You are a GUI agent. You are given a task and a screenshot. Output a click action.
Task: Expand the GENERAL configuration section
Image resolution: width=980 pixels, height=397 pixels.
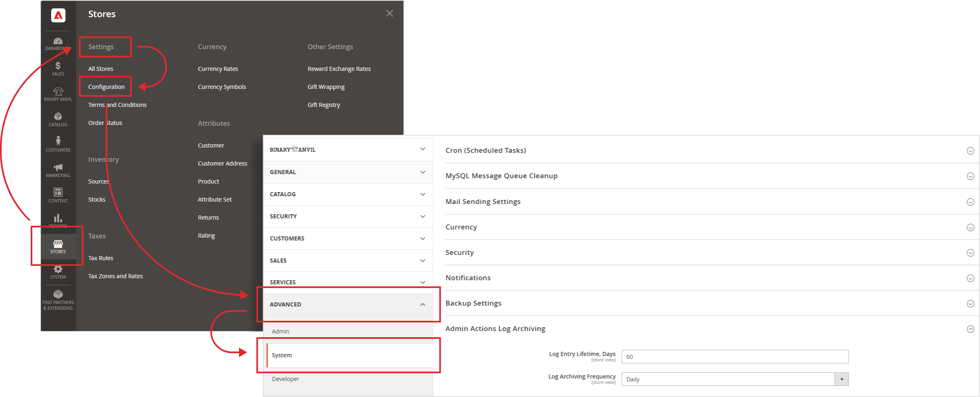click(347, 172)
